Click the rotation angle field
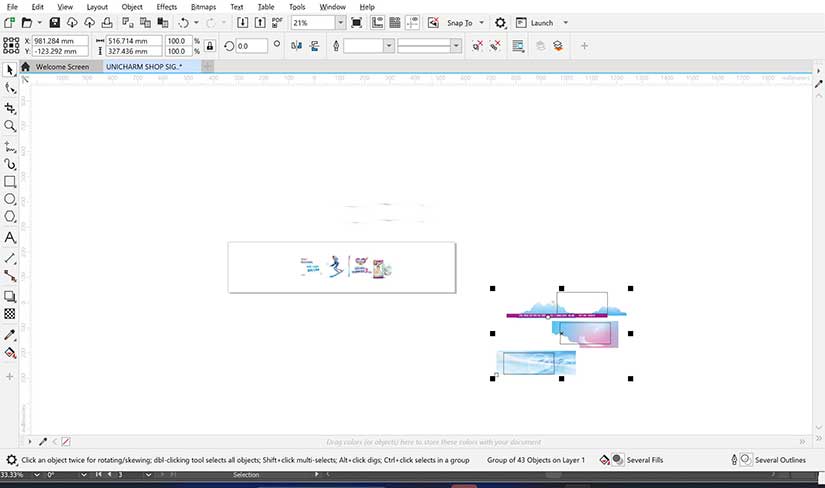Viewport: 825px width, 488px height. [x=251, y=46]
